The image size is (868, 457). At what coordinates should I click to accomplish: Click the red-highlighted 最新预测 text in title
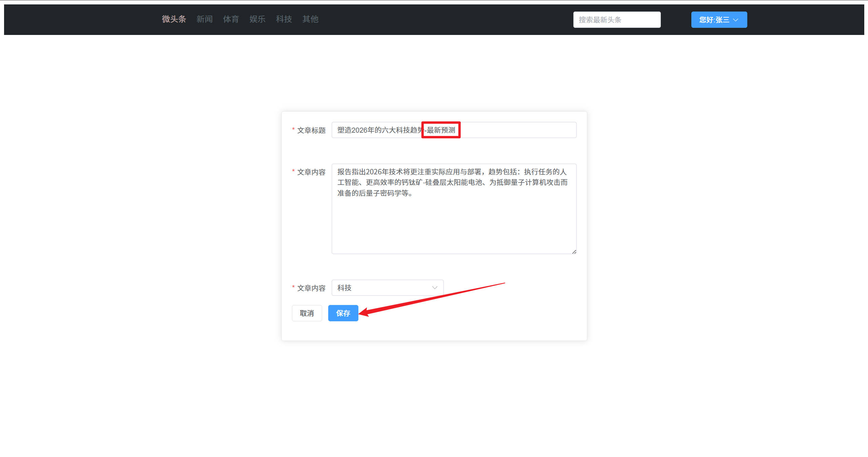pyautogui.click(x=441, y=130)
